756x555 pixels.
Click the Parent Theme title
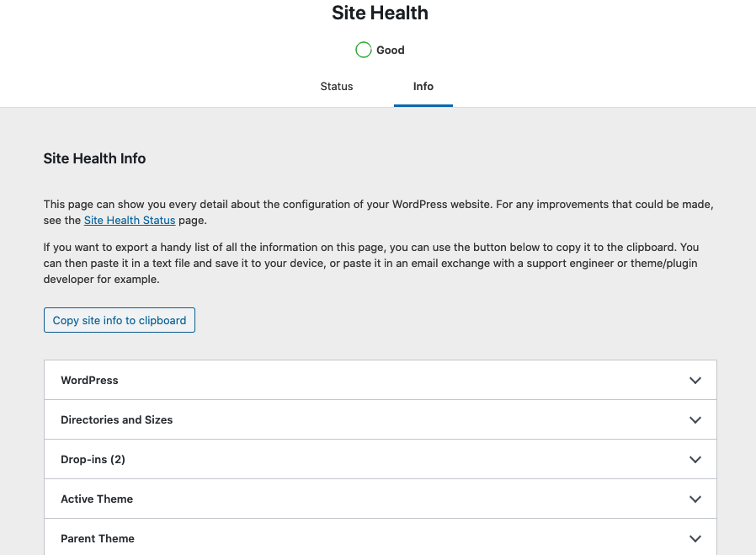click(98, 539)
